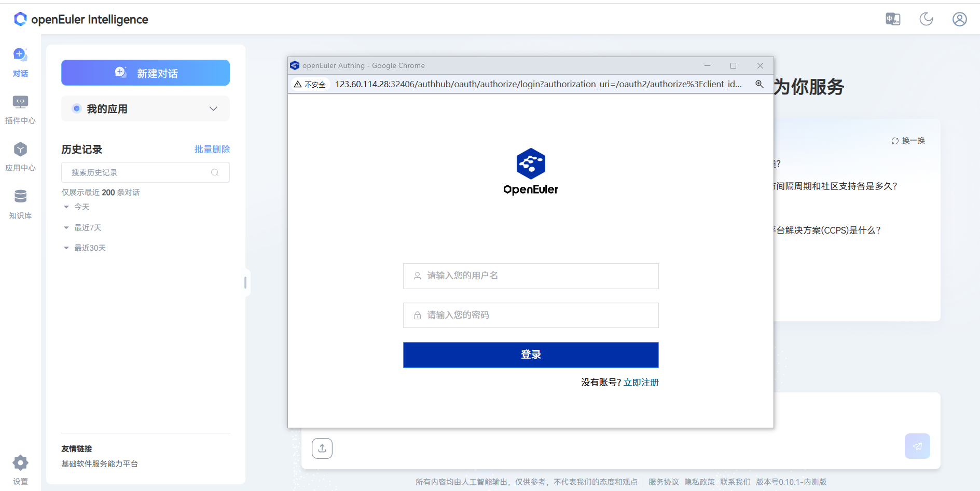Focus the 搜索历史记录 search field
The width and height of the screenshot is (980, 491).
pos(145,172)
